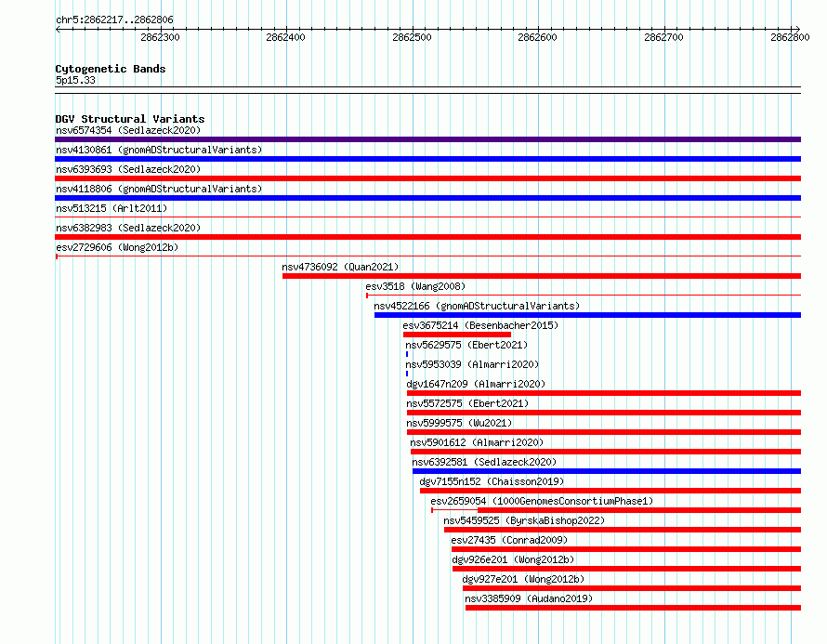Open dgv7155n152 (Chaisson2019) label
Screen dimensions: 827x644
[x=492, y=481]
